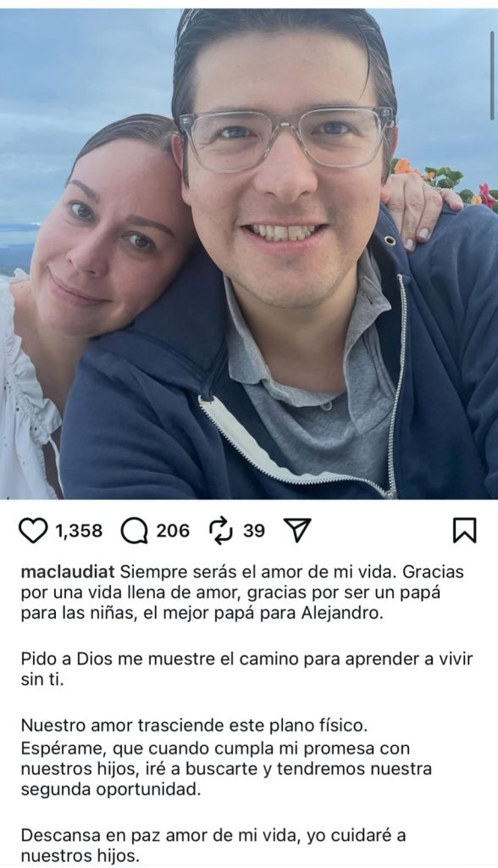Click the 'Descansa en paz' closing paragraph

point(213,845)
